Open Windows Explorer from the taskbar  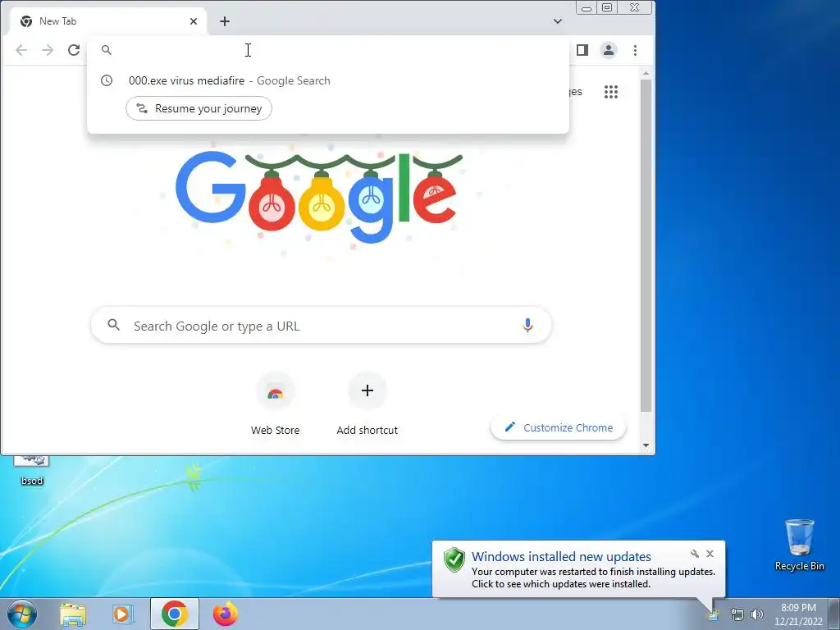73,614
